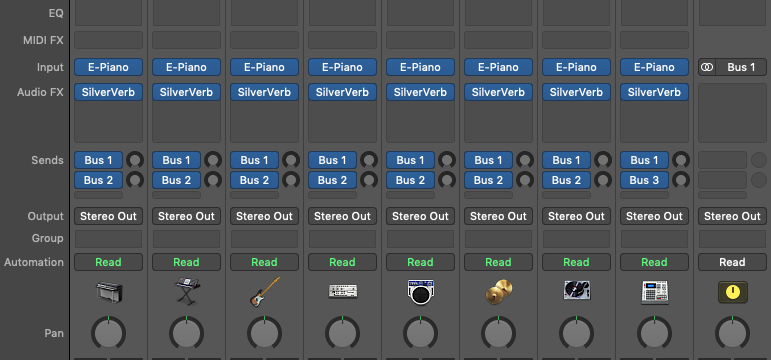Open SilverVerb plug-in on the boombox channel

[420, 92]
